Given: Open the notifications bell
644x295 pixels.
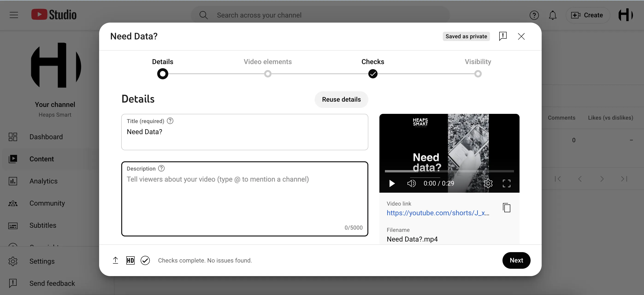Looking at the screenshot, I should [x=552, y=15].
